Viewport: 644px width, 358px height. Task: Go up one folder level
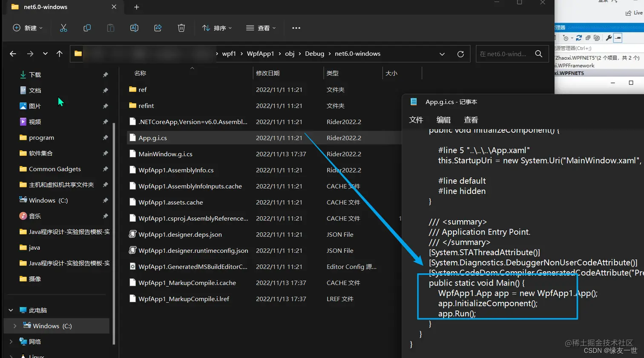(59, 54)
